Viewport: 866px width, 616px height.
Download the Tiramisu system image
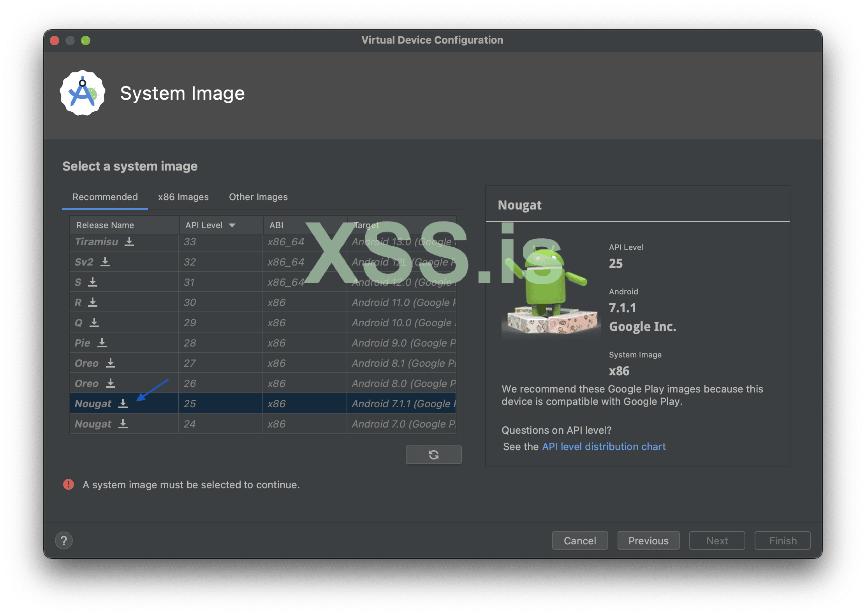[x=129, y=242]
